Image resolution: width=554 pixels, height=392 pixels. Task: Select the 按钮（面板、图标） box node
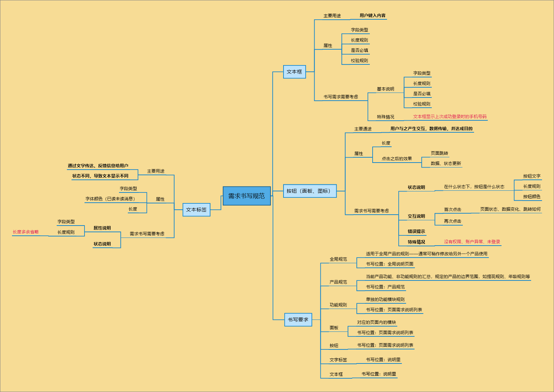click(x=310, y=191)
